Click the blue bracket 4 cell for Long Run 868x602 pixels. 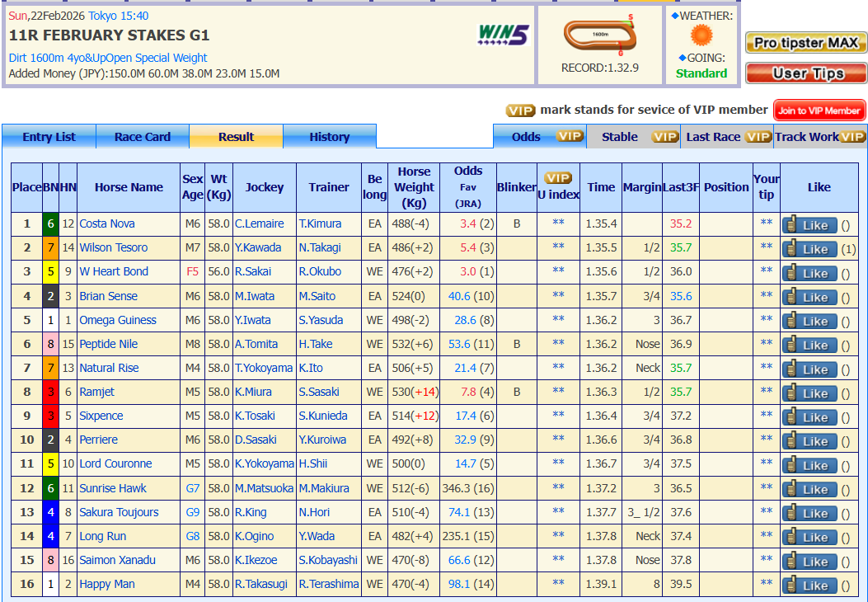50,536
